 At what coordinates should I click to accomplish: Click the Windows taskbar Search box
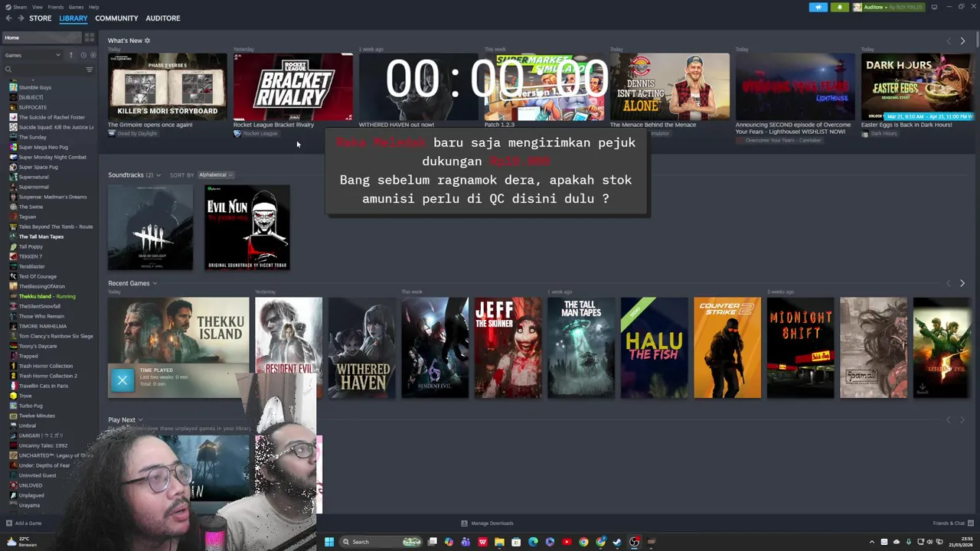pyautogui.click(x=382, y=542)
